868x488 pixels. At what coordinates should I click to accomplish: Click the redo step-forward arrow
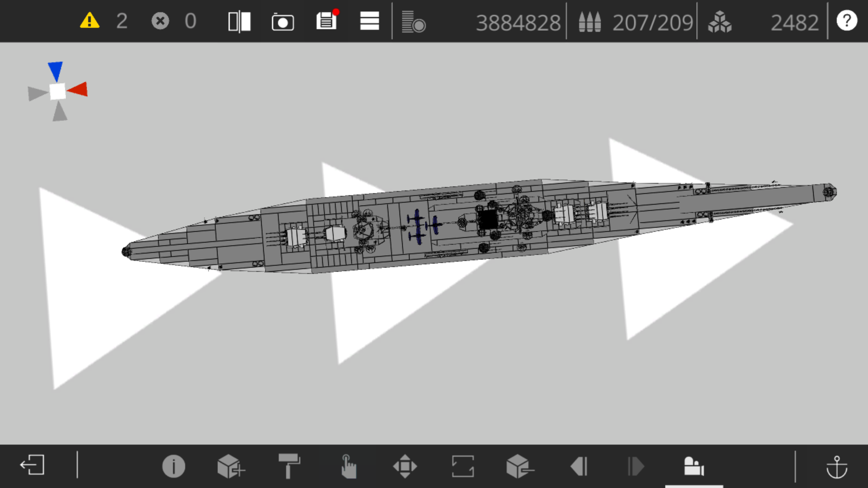tap(636, 466)
